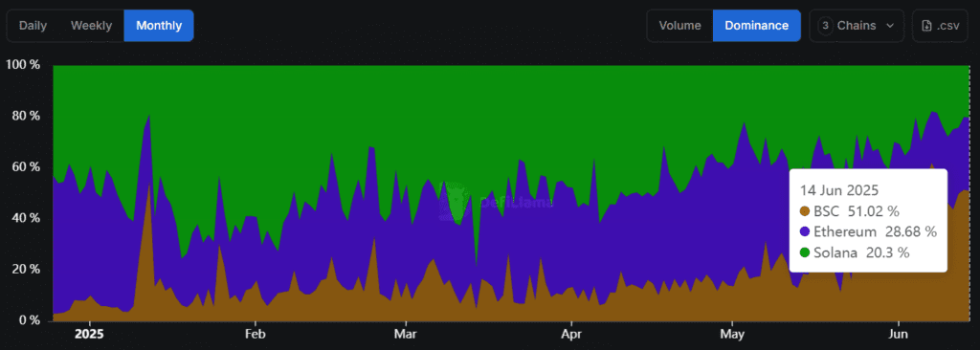Download data as .csv
Image resolution: width=980 pixels, height=350 pixels.
point(941,26)
